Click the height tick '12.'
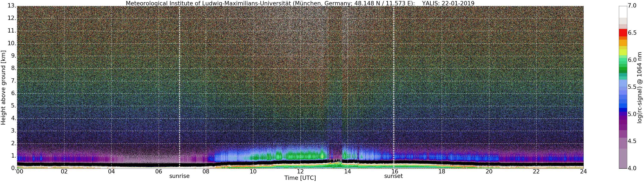The width and height of the screenshot is (644, 182). coord(12,18)
